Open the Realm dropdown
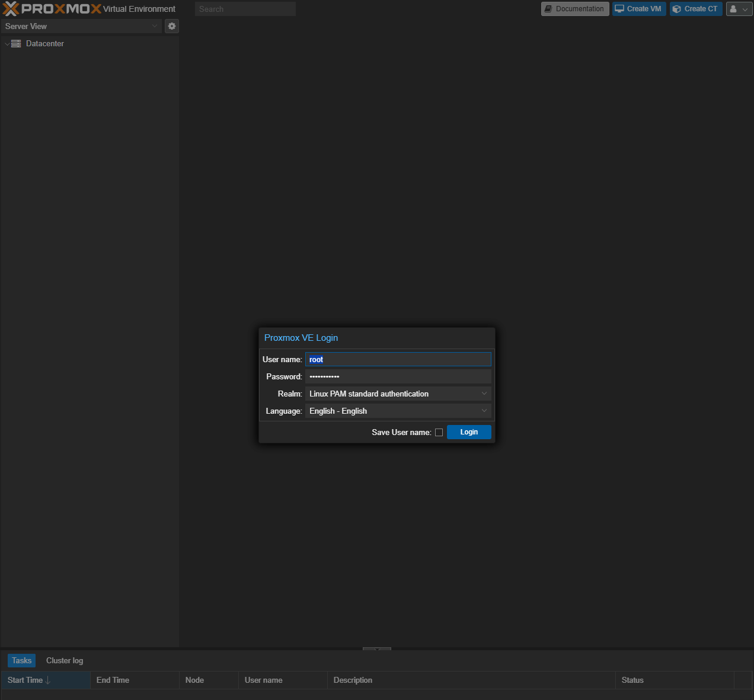This screenshot has width=754, height=700. pos(484,394)
